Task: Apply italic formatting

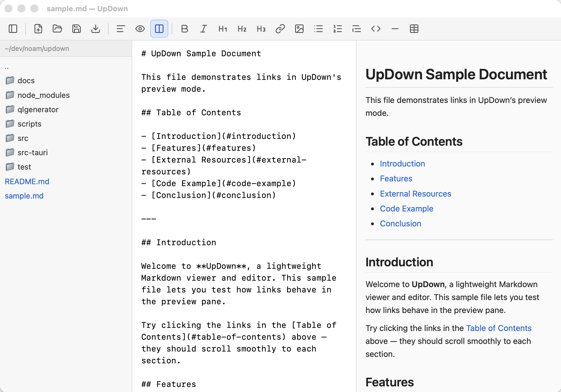Action: point(204,29)
